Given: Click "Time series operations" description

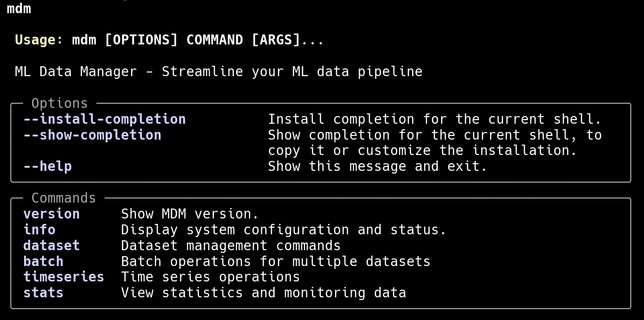Looking at the screenshot, I should [x=210, y=277].
